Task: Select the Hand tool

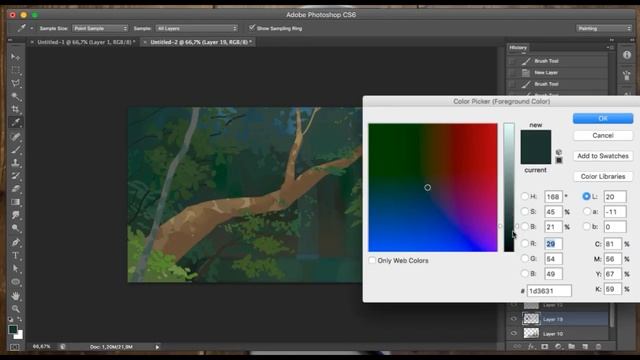Action: click(16, 296)
